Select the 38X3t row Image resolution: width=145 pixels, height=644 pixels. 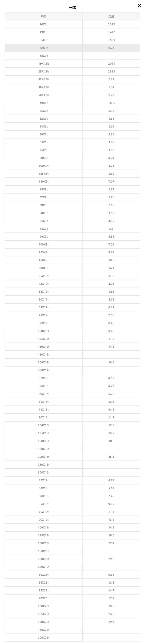[x=72, y=56]
